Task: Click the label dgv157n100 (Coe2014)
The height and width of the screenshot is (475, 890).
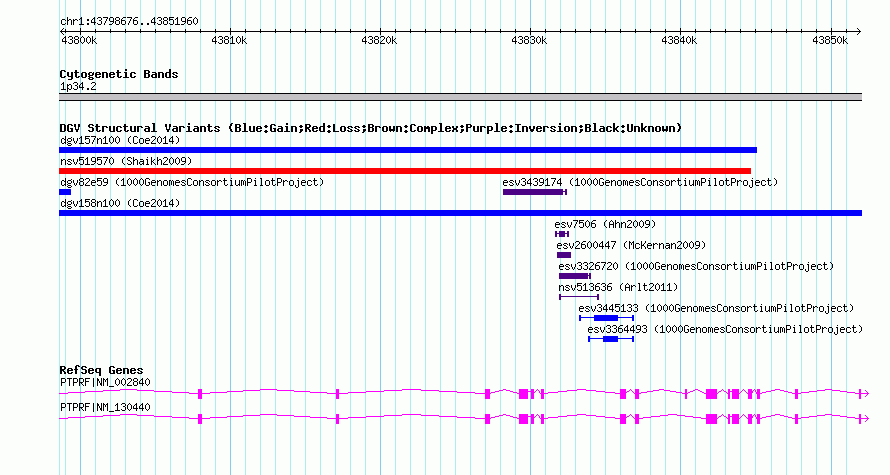Action: 120,140
